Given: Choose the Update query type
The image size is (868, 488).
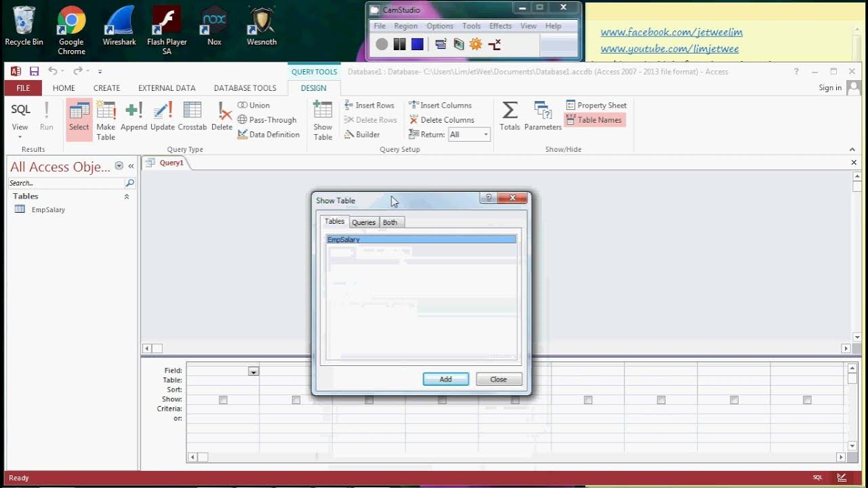Looking at the screenshot, I should (x=163, y=116).
